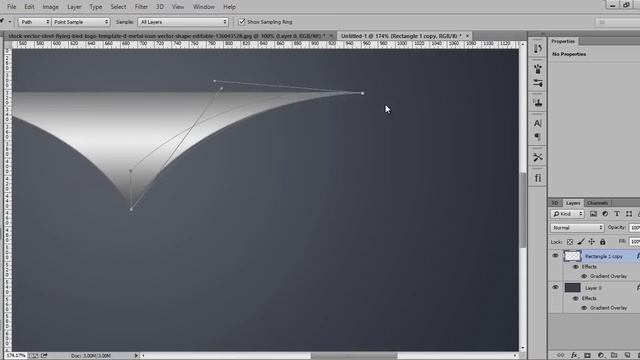
Task: Switch to the 3D panel tab
Action: 555,203
